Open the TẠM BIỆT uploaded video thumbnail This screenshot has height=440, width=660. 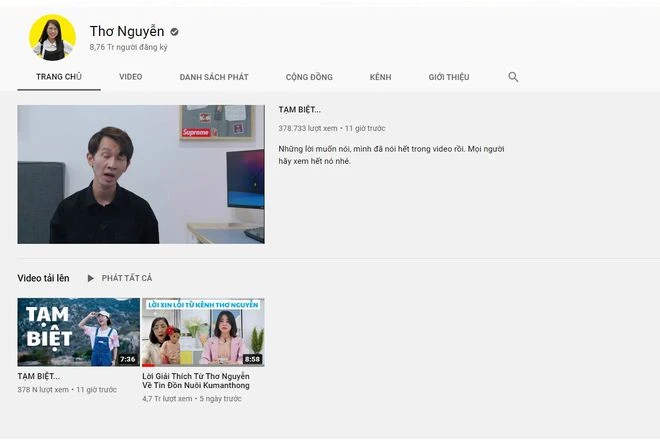tap(78, 332)
